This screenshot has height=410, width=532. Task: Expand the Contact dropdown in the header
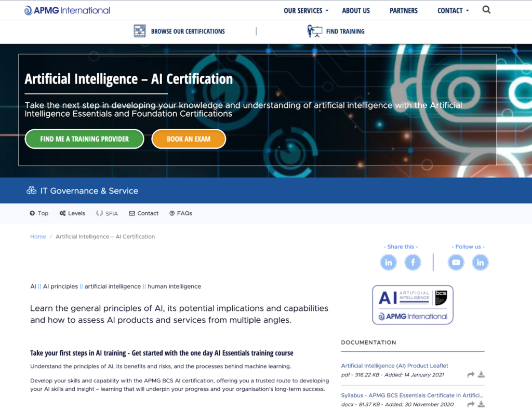coord(453,10)
